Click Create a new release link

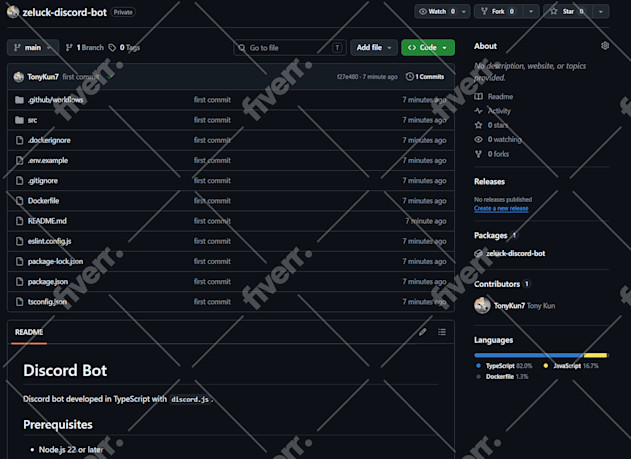tap(501, 208)
